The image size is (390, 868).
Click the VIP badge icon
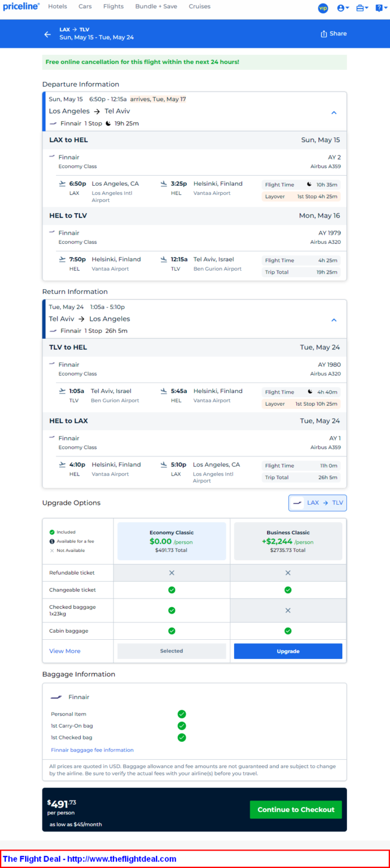click(323, 8)
